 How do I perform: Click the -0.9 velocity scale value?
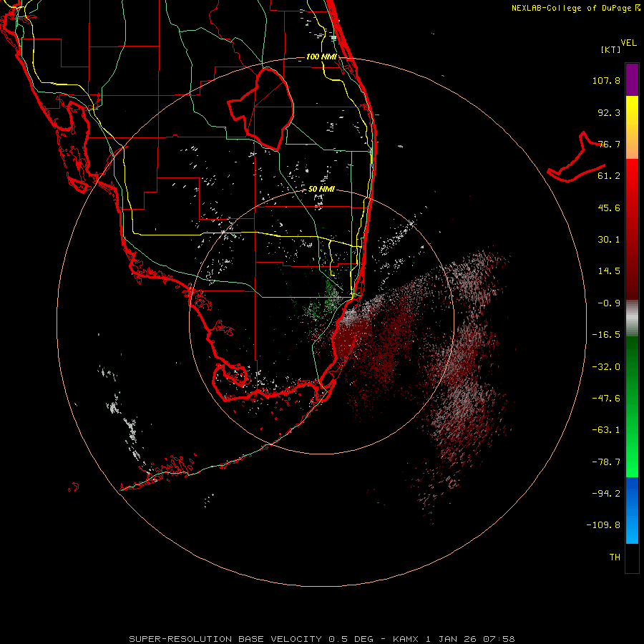[609, 303]
